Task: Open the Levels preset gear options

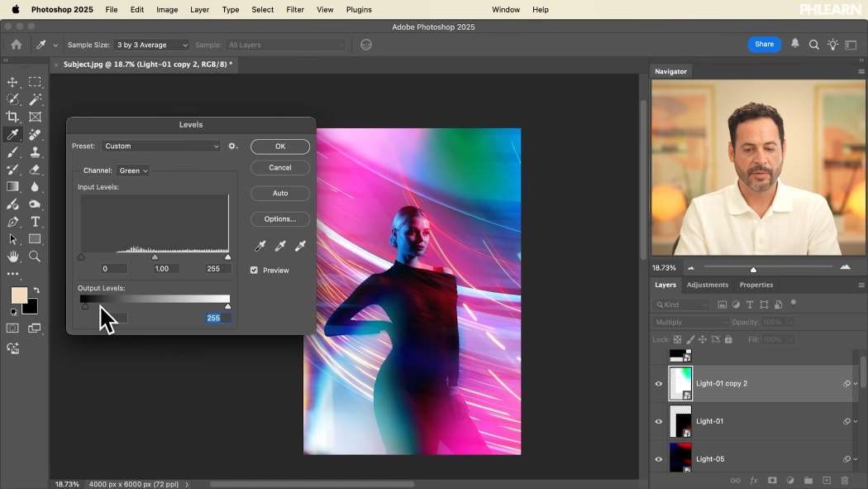Action: coord(232,146)
